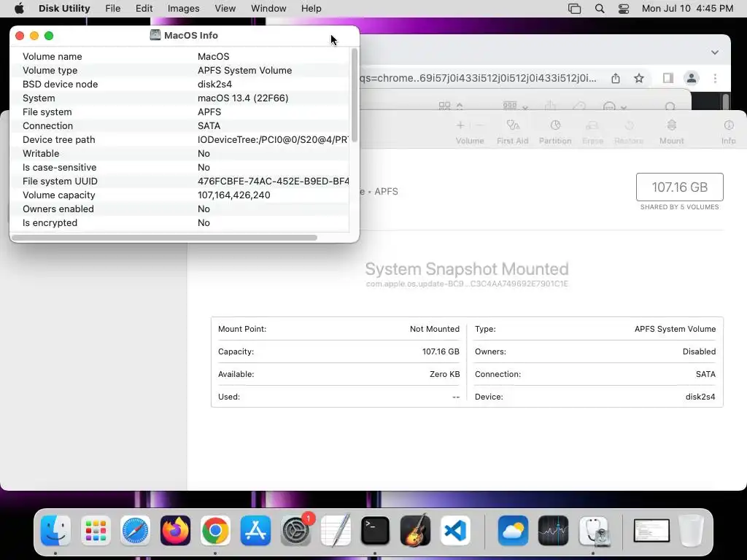Switch to Terminal in the Dock
Viewport: 747px width, 560px height.
coord(376,531)
